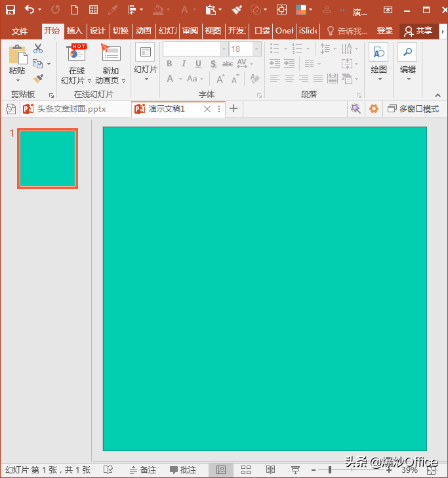Click the Login (登录) link
This screenshot has height=478, width=448.
[x=385, y=31]
